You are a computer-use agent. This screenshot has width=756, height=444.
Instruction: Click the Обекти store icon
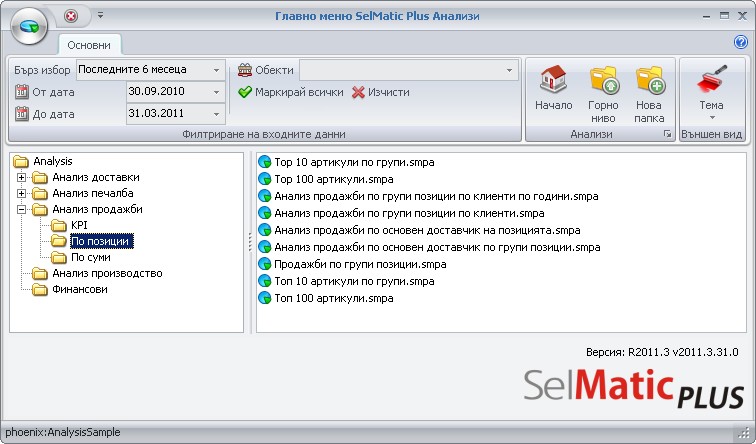(245, 70)
